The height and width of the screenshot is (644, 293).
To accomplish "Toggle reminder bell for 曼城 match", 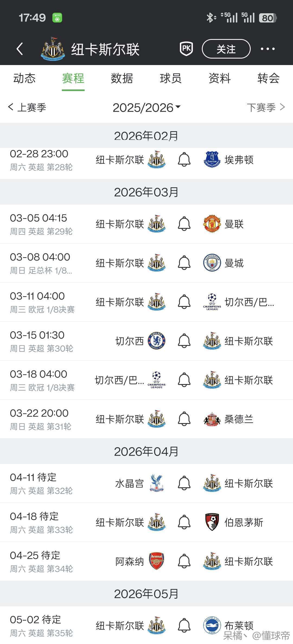I will click(184, 263).
